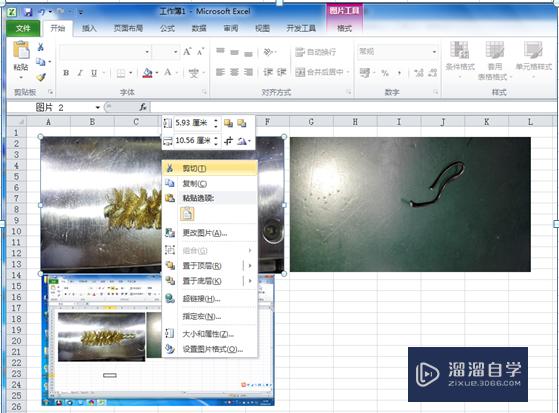
Task: Open the fill color dropdown arrow
Action: [157, 73]
